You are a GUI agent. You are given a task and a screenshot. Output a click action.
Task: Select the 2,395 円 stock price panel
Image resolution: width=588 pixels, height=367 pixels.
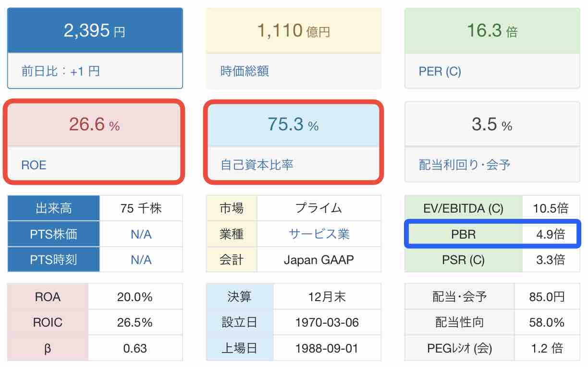95,31
